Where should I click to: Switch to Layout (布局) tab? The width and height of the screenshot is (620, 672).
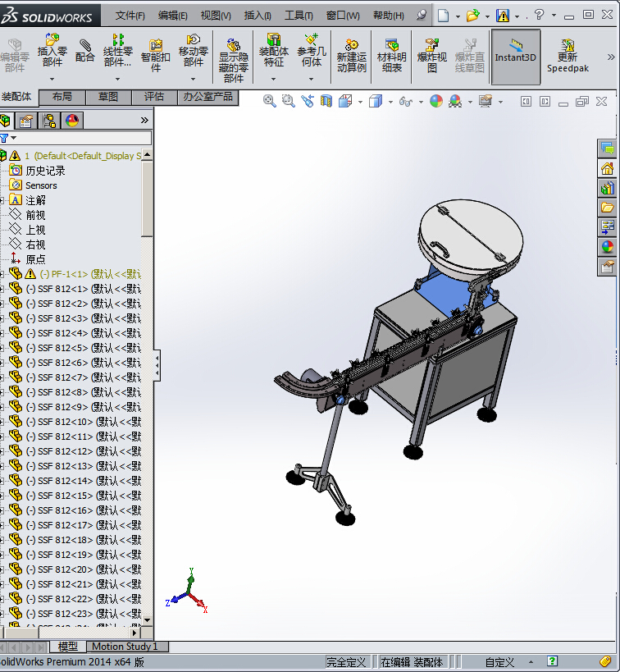(62, 97)
